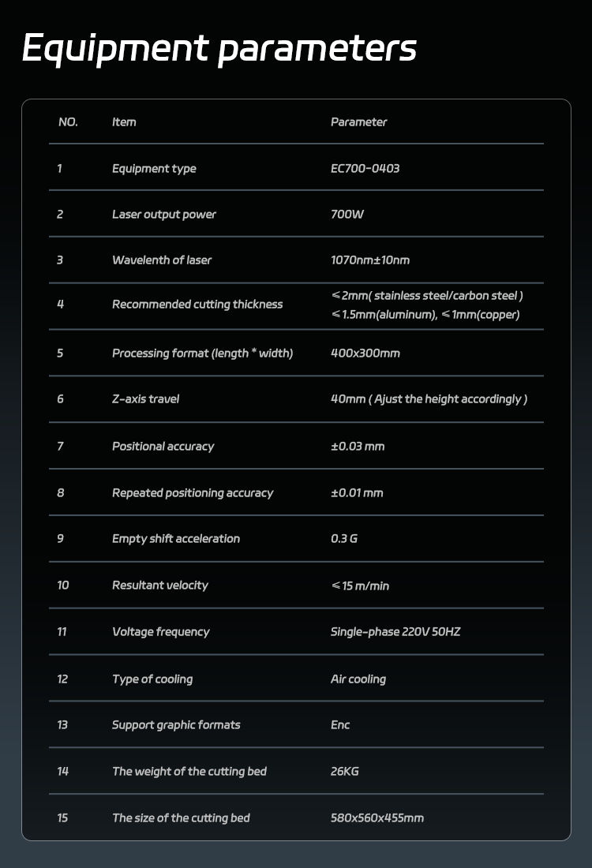592x868 pixels.
Task: Select the Recommended cutting thickness label
Action: [x=197, y=305]
